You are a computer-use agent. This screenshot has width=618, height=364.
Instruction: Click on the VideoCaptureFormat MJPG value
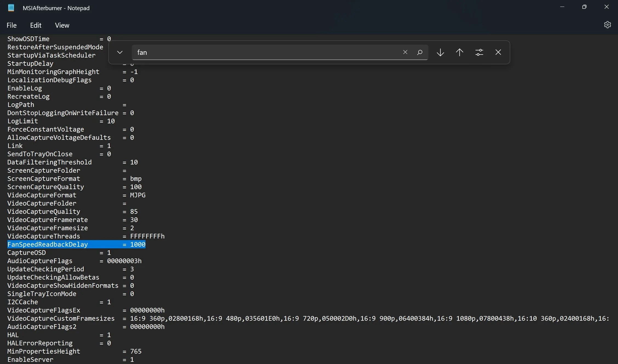[138, 195]
